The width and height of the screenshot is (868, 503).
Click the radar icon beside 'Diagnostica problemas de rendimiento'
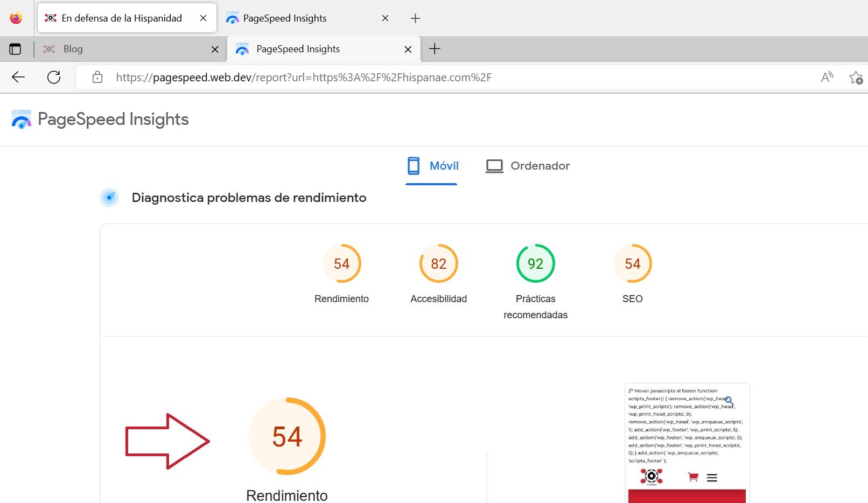pos(109,198)
